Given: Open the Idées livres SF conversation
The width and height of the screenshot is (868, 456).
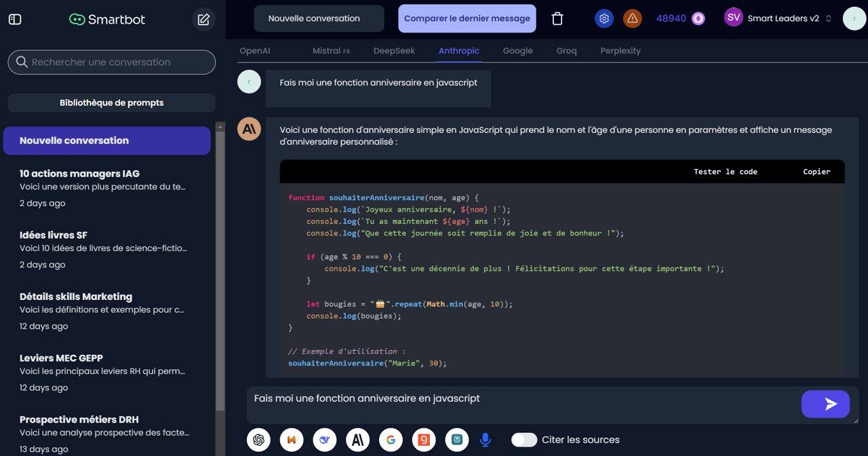Looking at the screenshot, I should coord(107,250).
